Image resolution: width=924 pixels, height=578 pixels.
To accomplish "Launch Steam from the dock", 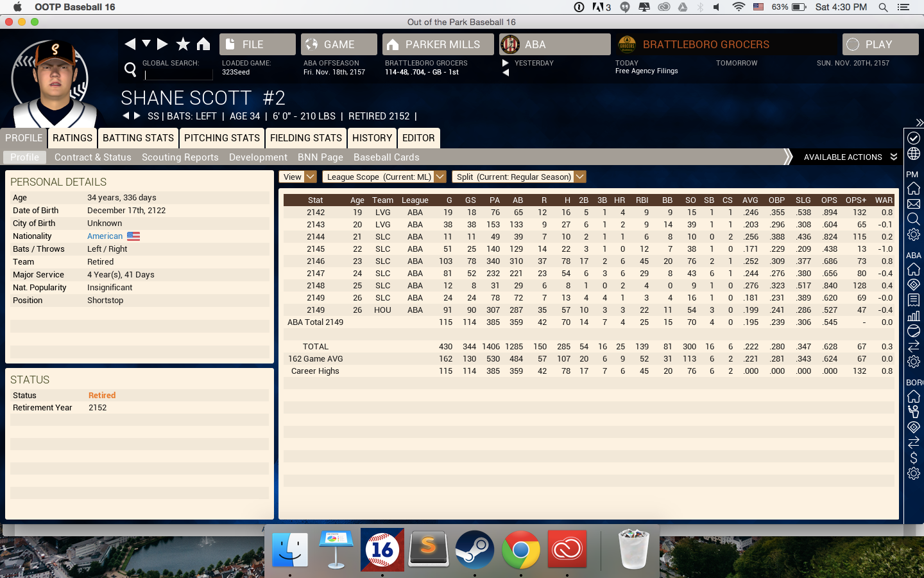I will (x=474, y=550).
